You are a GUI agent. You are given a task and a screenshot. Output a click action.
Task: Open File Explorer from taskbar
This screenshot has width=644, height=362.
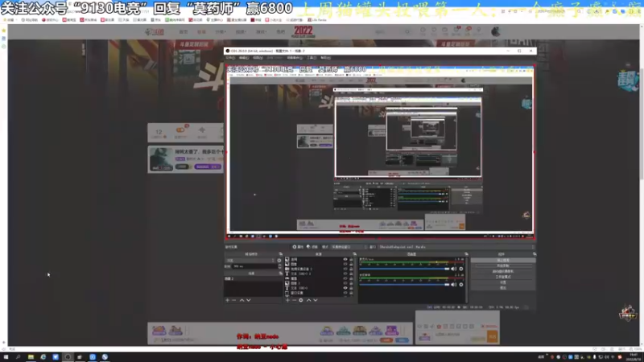tap(31, 357)
